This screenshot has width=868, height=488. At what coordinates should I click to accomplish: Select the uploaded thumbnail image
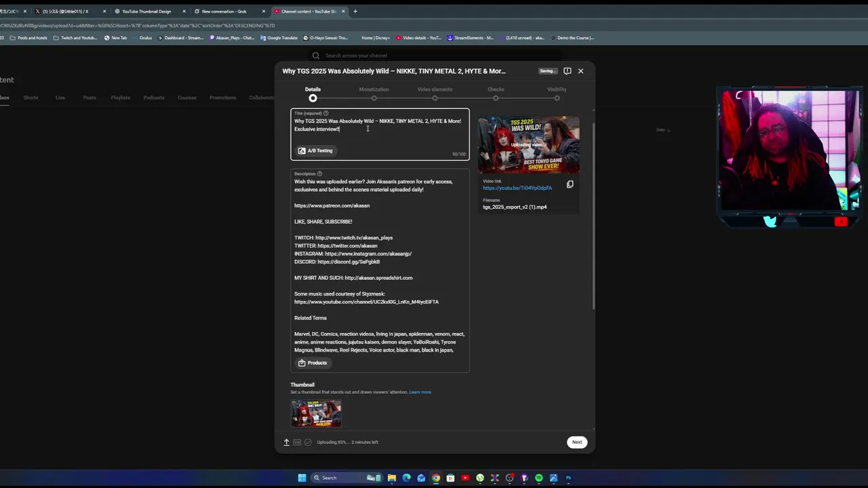(316, 413)
